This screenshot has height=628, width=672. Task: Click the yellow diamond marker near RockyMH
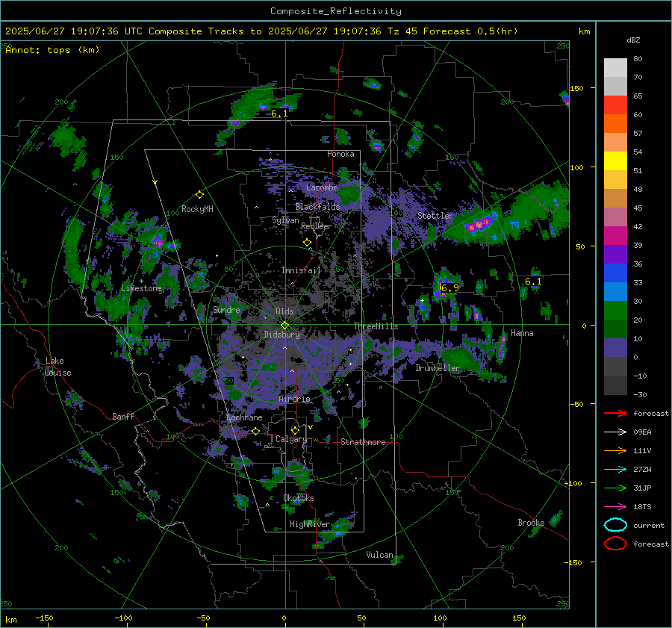[199, 195]
